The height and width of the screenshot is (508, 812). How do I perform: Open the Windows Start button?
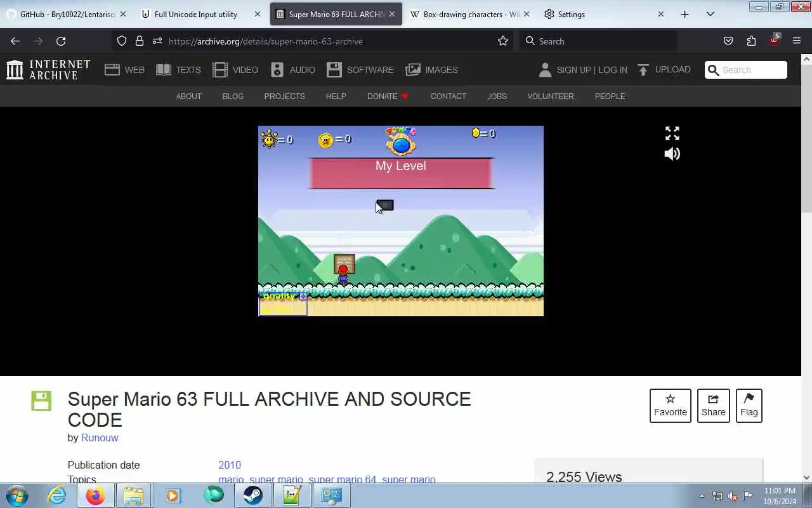tap(17, 495)
